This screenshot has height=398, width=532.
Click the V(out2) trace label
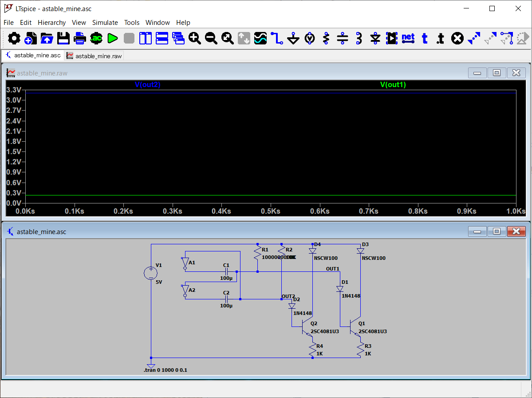pyautogui.click(x=147, y=85)
